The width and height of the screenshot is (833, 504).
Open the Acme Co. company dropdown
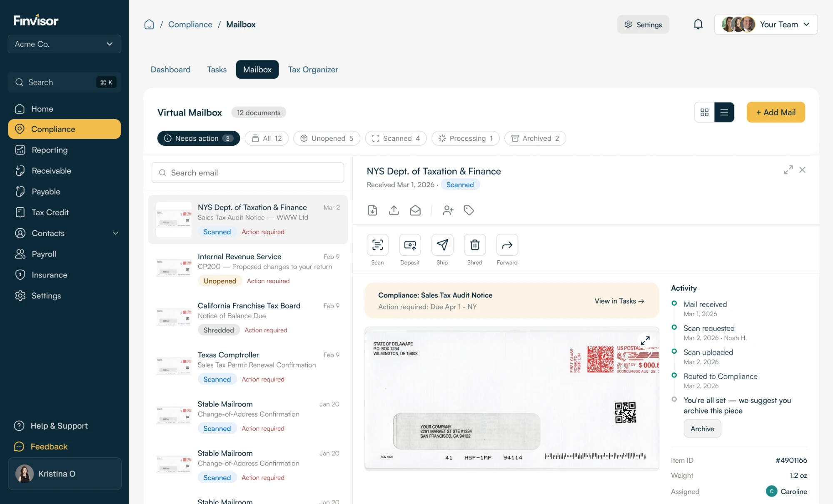(x=65, y=44)
